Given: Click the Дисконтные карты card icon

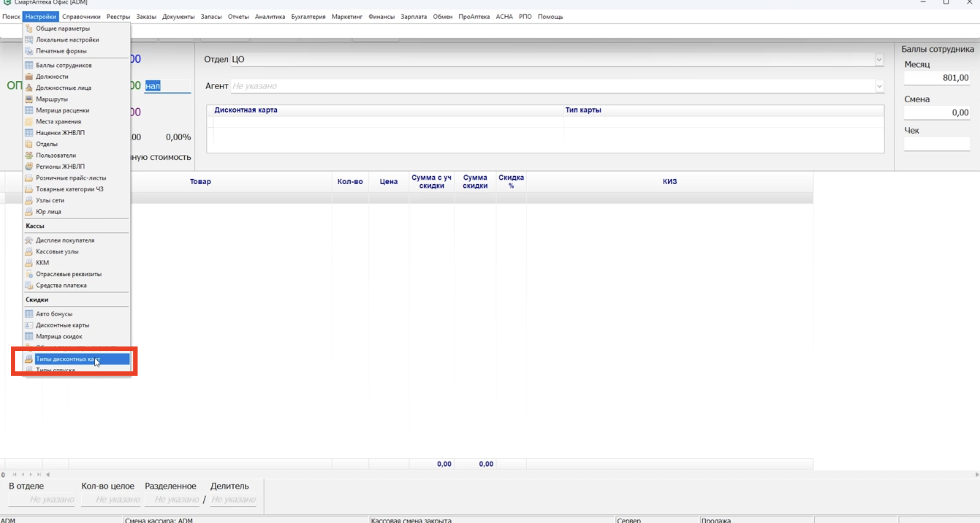Looking at the screenshot, I should tap(29, 325).
